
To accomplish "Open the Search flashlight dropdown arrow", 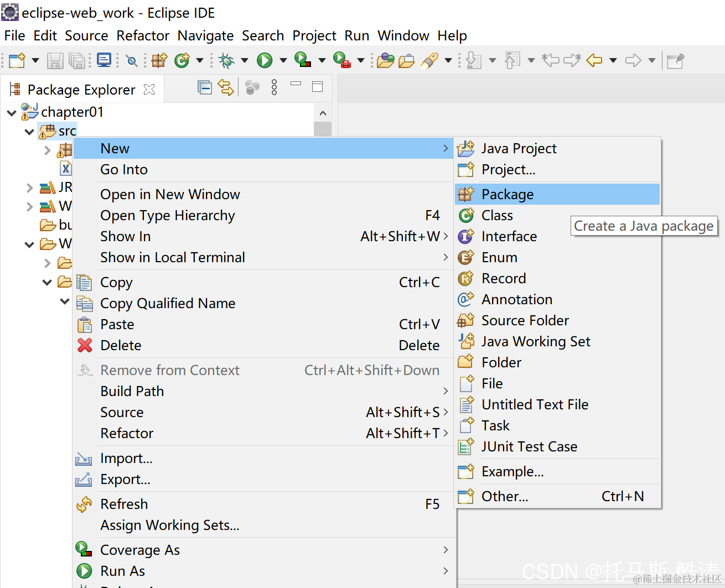I will tap(448, 60).
